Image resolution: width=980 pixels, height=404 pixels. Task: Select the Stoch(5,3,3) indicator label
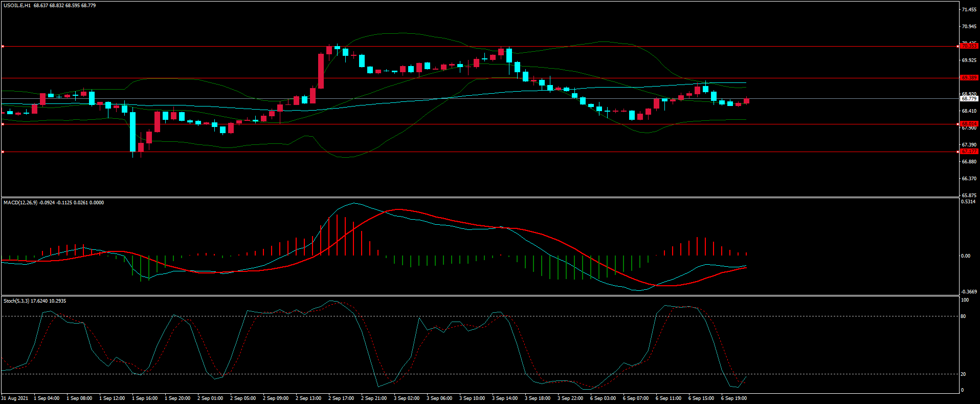tap(16, 301)
